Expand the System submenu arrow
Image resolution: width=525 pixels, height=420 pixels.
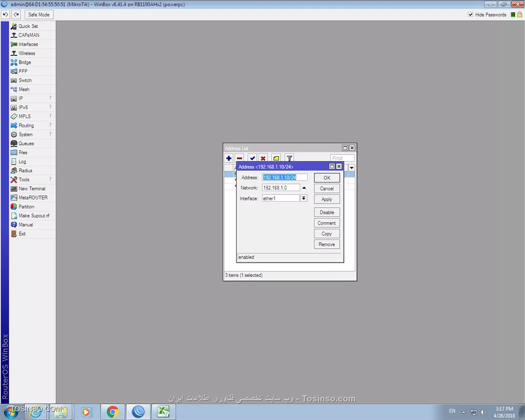pyautogui.click(x=51, y=134)
